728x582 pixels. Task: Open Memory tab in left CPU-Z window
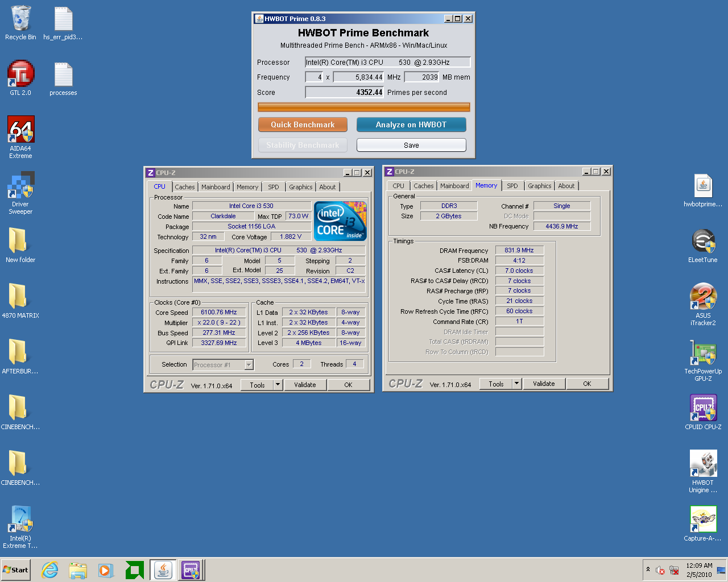(247, 187)
